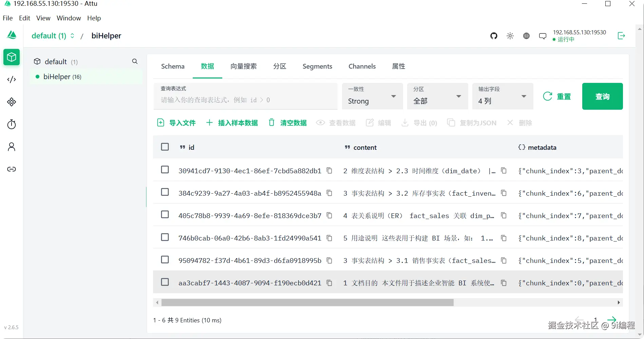Copy content of '5 用途说明' row
This screenshot has width=644, height=339.
504,238
